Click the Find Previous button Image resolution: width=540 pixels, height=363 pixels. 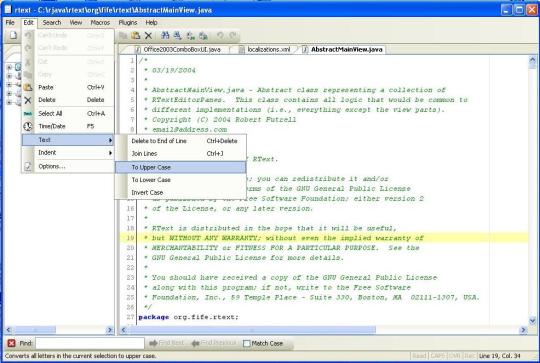214,343
